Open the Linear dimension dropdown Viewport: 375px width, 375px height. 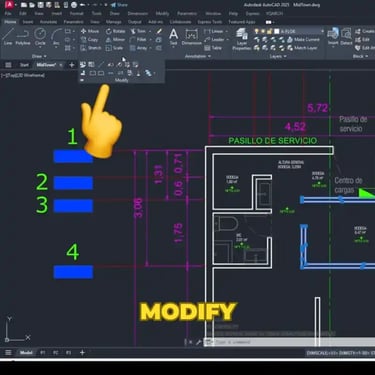226,31
